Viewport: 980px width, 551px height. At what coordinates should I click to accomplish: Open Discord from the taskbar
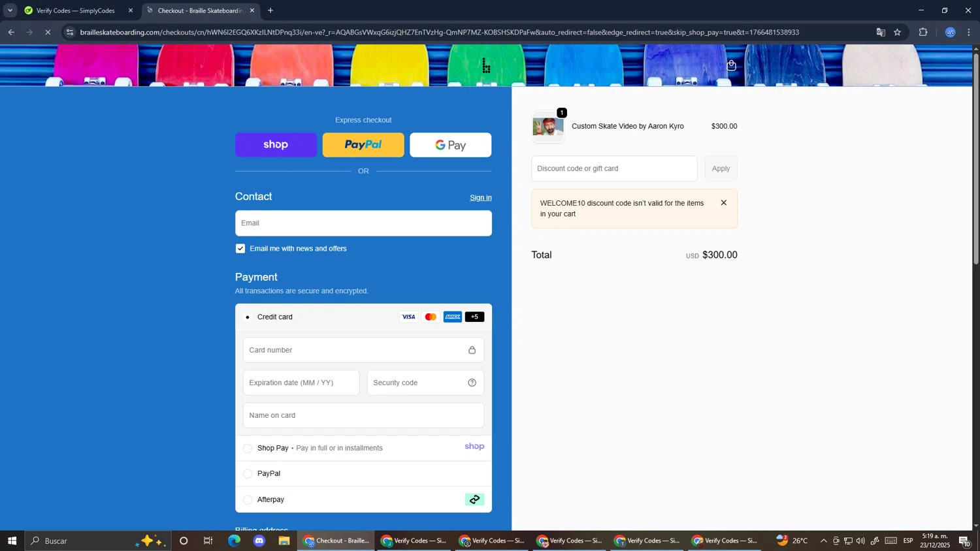(259, 541)
